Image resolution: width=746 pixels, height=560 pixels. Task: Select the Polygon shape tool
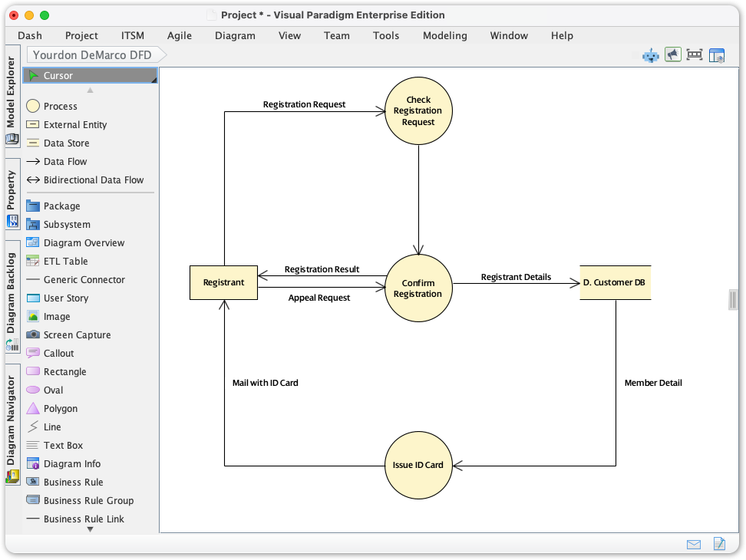coord(59,408)
